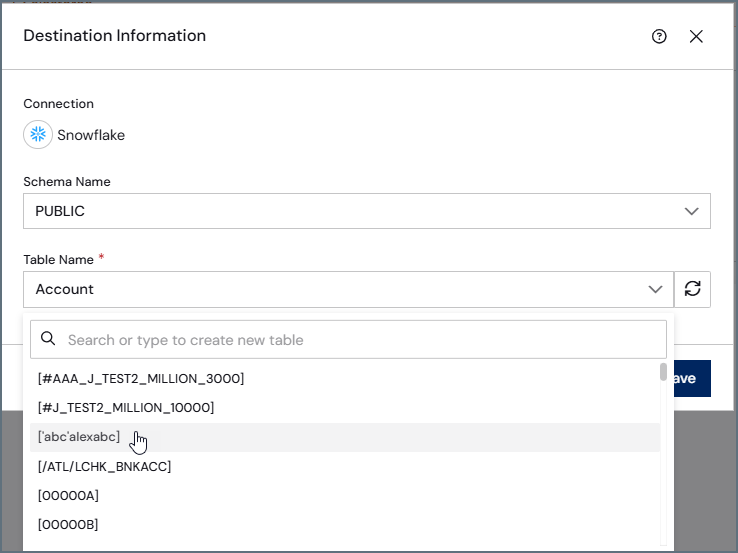Screen dimensions: 738x553
Task: Click the Snowflake connection name
Action: (x=91, y=135)
